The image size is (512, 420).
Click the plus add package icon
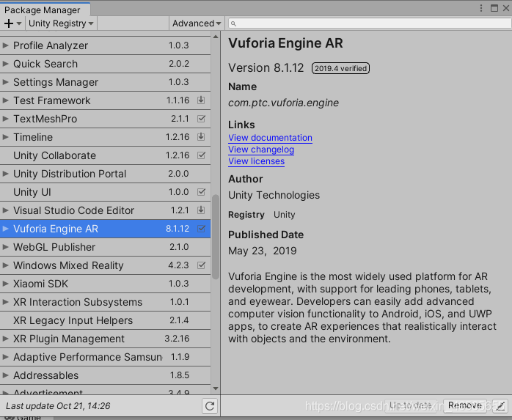tap(9, 23)
